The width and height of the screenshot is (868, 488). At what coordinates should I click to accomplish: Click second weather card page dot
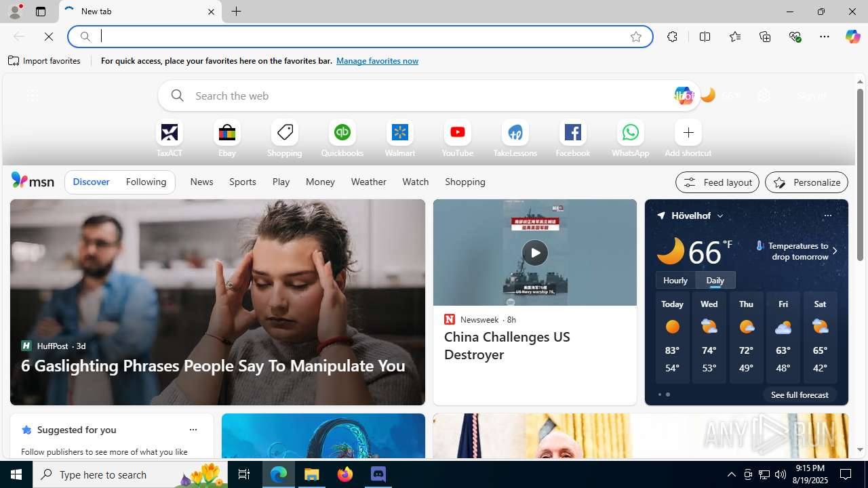coord(668,394)
